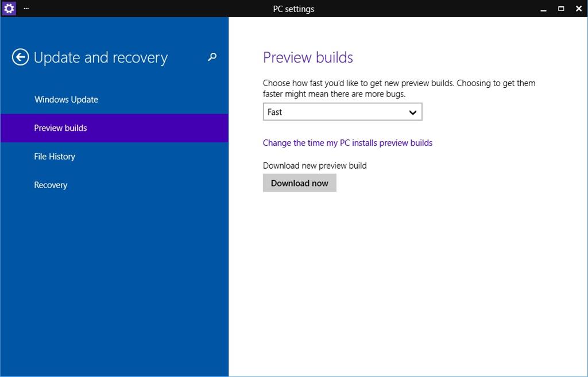Click the back arrow beside Update and recovery
This screenshot has height=377, width=588.
coord(20,57)
